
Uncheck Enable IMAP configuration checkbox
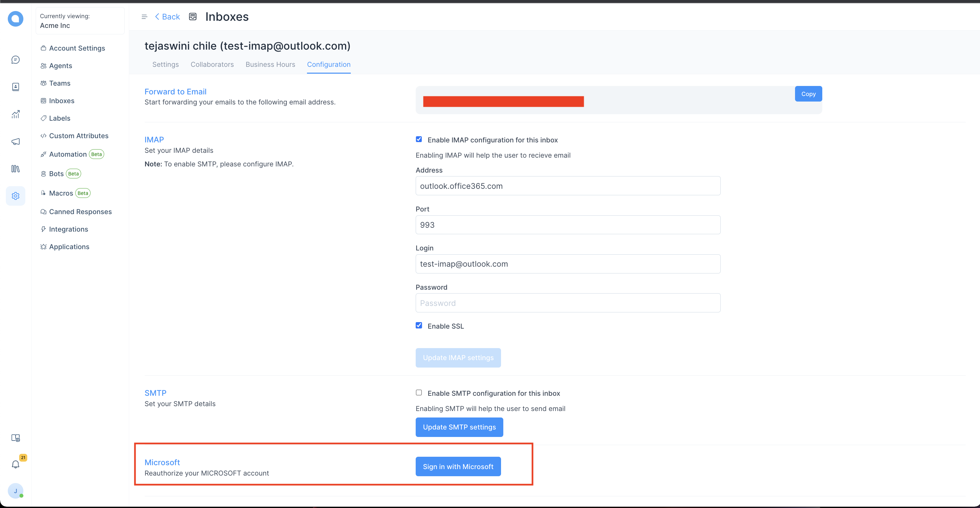point(419,139)
